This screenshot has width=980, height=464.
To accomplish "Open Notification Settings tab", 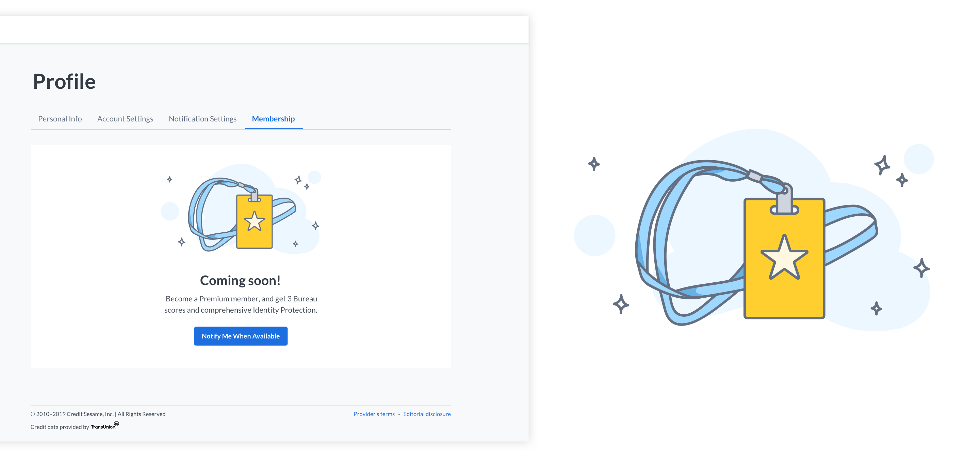I will 202,118.
